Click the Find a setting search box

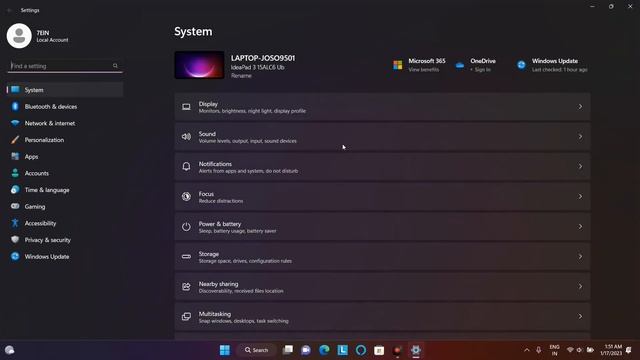point(65,66)
